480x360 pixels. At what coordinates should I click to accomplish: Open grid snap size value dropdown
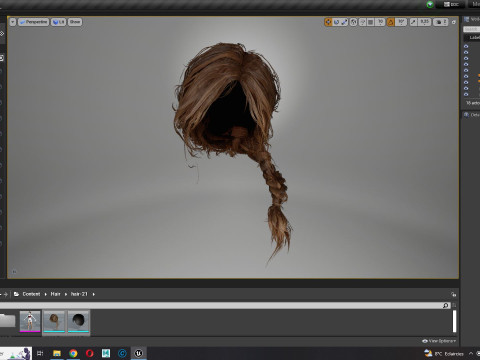point(380,22)
